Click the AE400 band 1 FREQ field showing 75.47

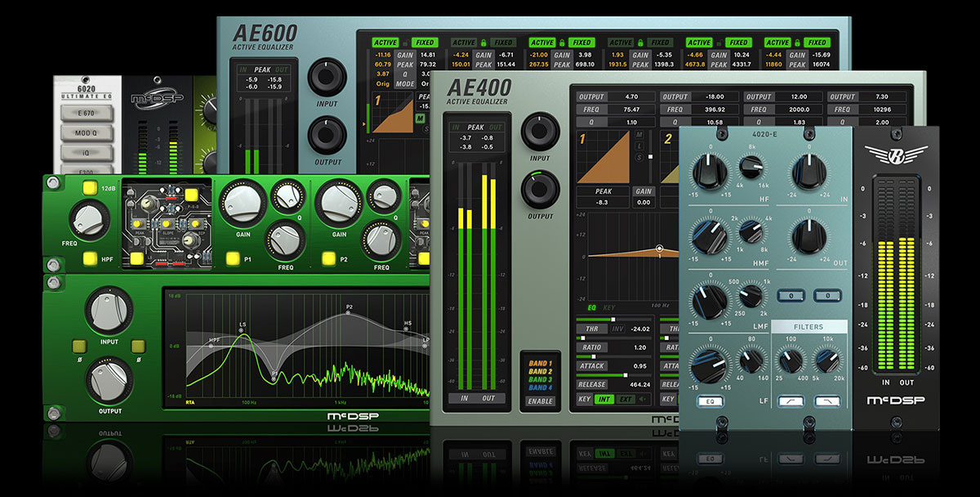point(630,109)
